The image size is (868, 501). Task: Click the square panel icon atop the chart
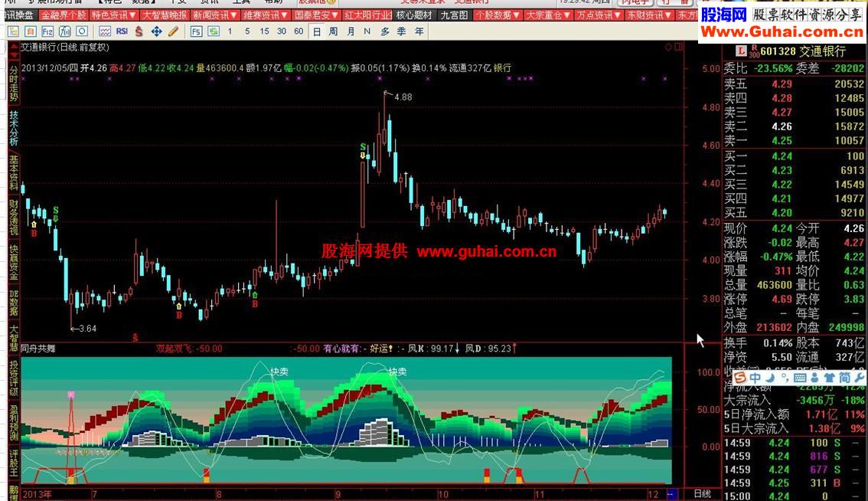(679, 47)
